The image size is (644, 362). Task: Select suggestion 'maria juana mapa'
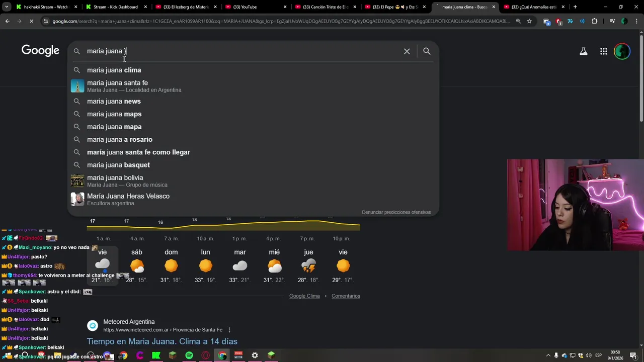pyautogui.click(x=253, y=127)
